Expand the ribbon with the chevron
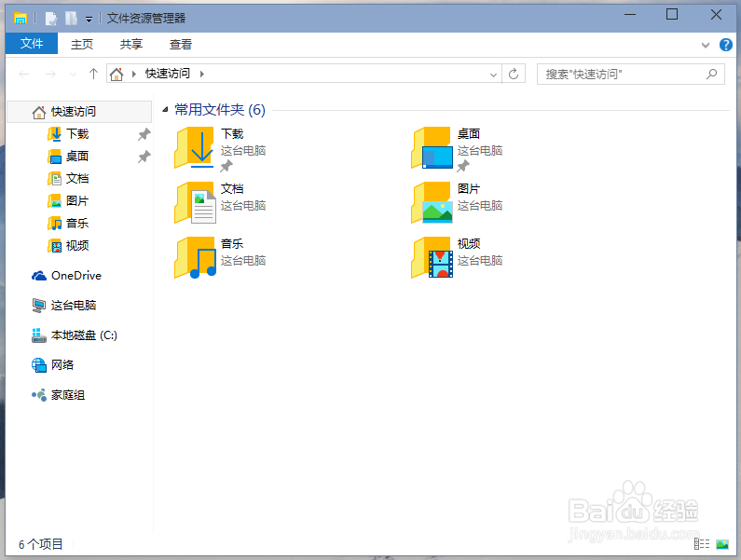The width and height of the screenshot is (741, 560). [706, 45]
